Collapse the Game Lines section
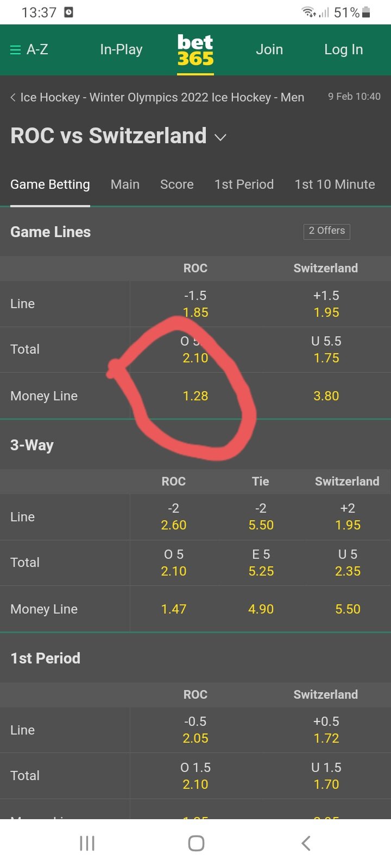 195,232
